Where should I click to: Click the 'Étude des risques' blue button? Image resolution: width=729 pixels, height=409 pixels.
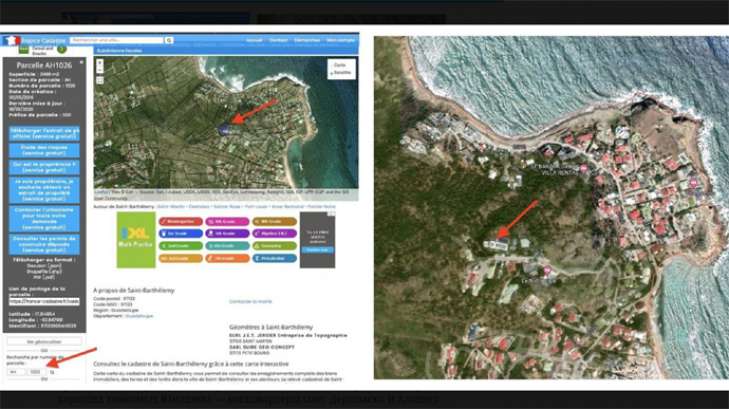(43, 149)
